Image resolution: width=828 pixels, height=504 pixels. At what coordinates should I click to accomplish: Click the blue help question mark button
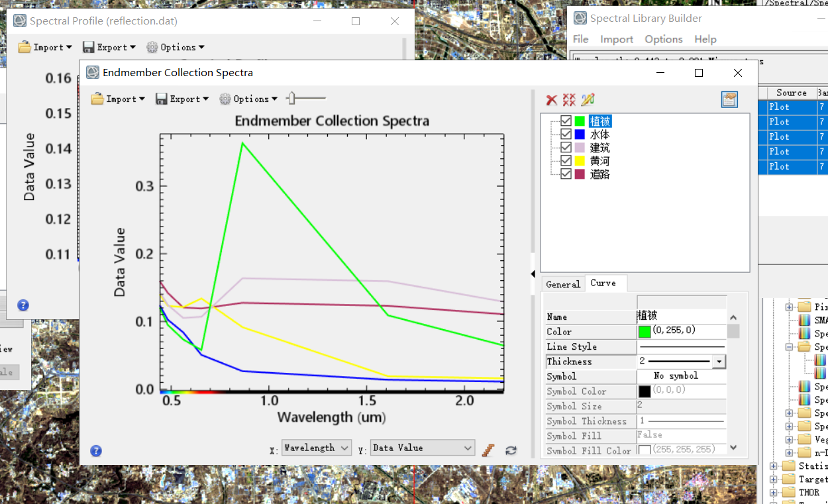tap(95, 451)
